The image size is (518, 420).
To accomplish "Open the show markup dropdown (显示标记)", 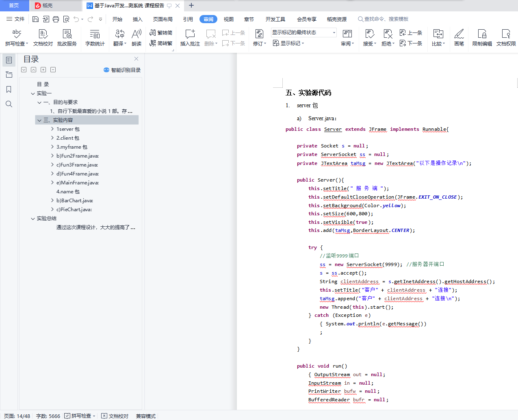I will click(x=288, y=43).
